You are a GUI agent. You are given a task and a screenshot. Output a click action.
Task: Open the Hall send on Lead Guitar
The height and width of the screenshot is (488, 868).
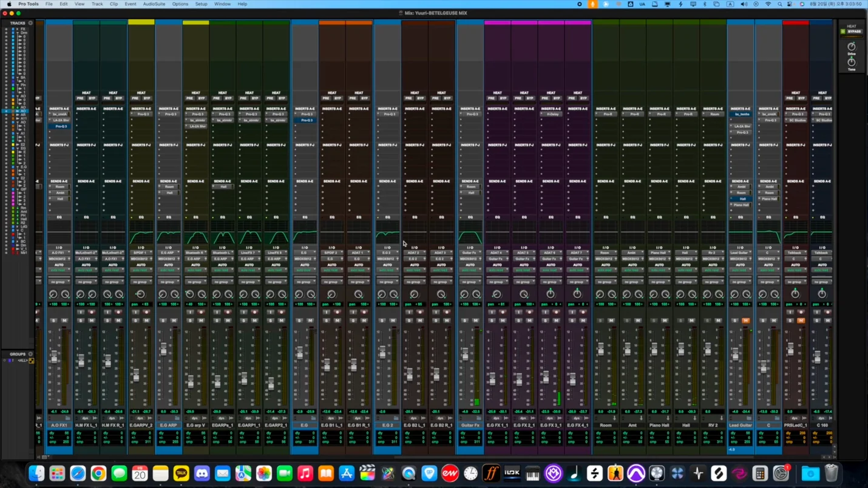click(740, 198)
